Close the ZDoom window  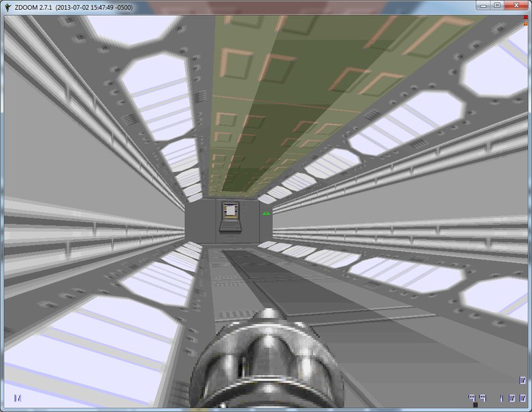(516, 5)
